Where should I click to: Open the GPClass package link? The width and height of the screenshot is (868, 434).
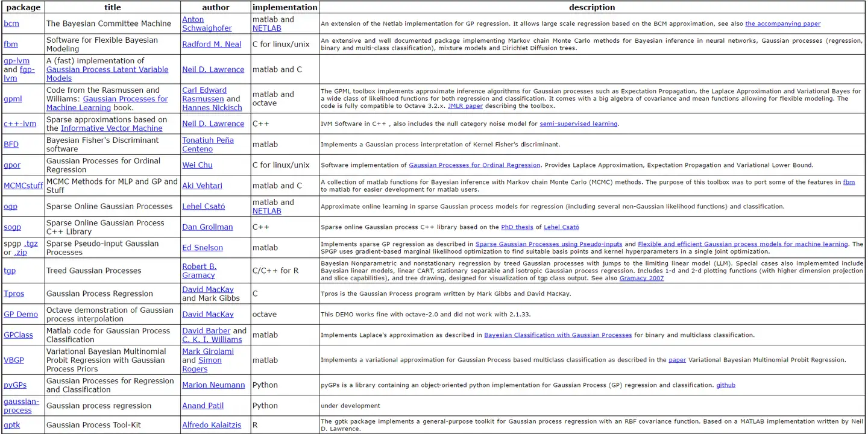[18, 335]
